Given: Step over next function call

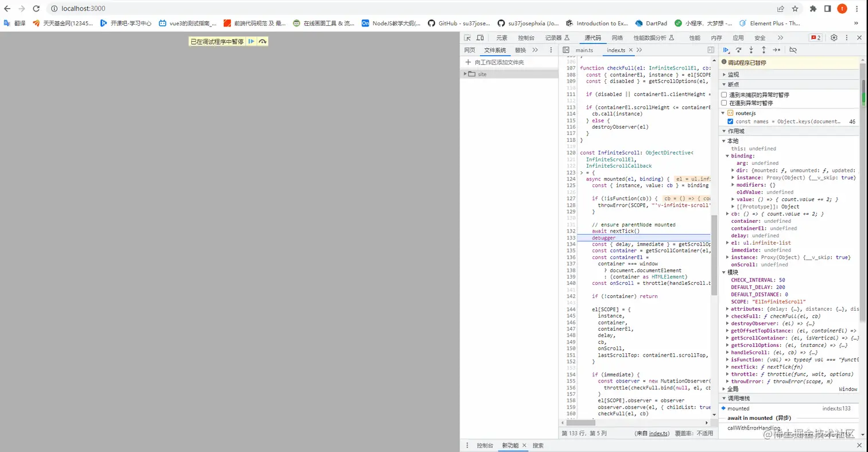Looking at the screenshot, I should click(739, 50).
